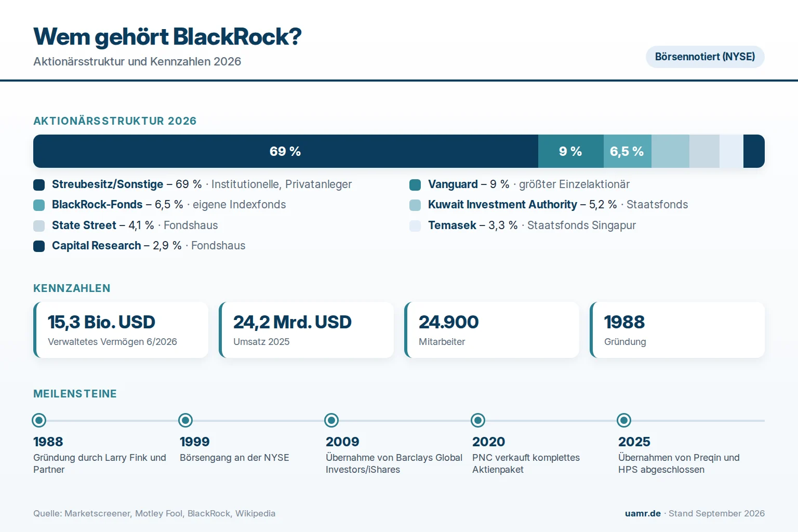
Task: Click the 2025 milestone year label
Action: point(634,442)
